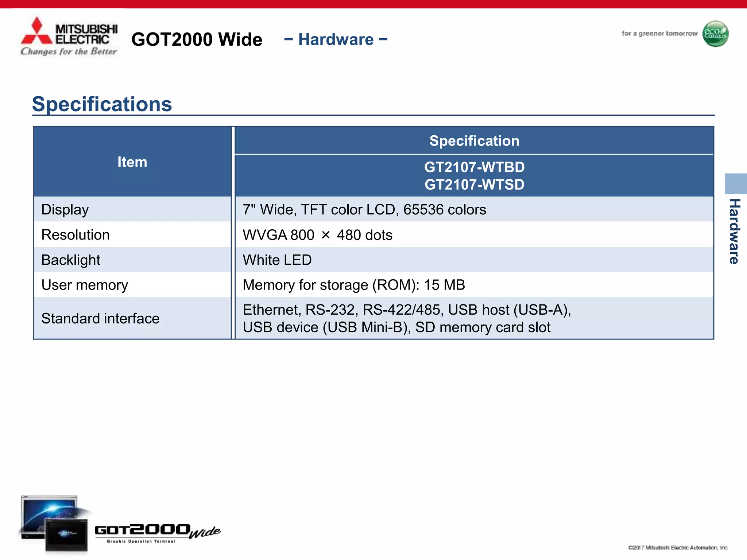
Task: Click the 'Backlight' row label
Action: (71, 260)
